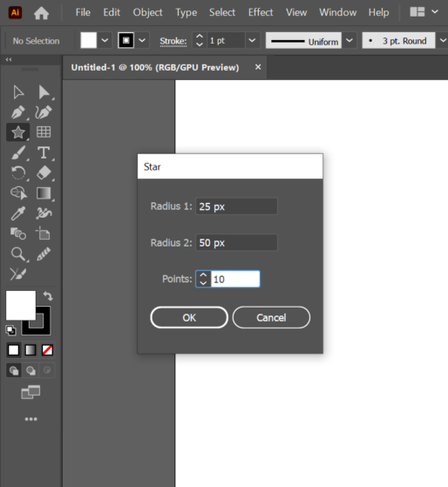Select the Type tool
This screenshot has width=448, height=487.
pyautogui.click(x=44, y=152)
